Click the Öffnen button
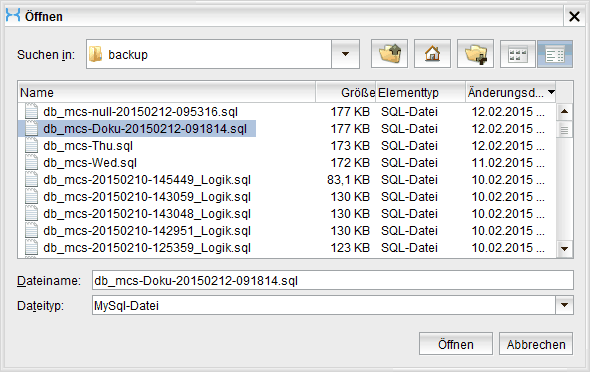590x372 pixels. [x=456, y=344]
